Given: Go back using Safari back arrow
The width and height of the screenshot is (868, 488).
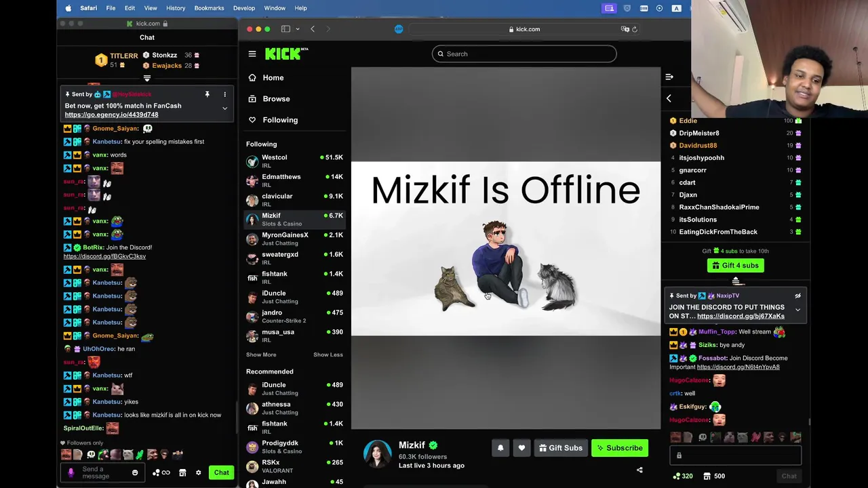Looking at the screenshot, I should click(313, 29).
